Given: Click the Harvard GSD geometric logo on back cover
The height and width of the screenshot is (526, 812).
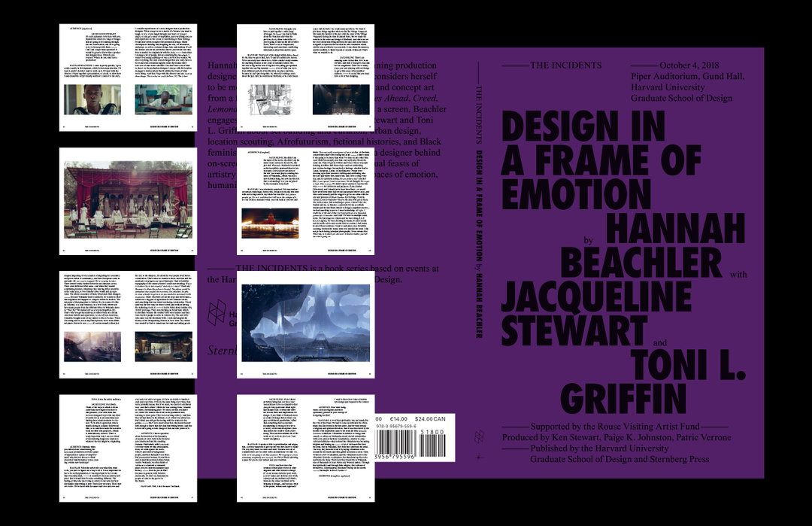Looking at the screenshot, I should coord(217,312).
